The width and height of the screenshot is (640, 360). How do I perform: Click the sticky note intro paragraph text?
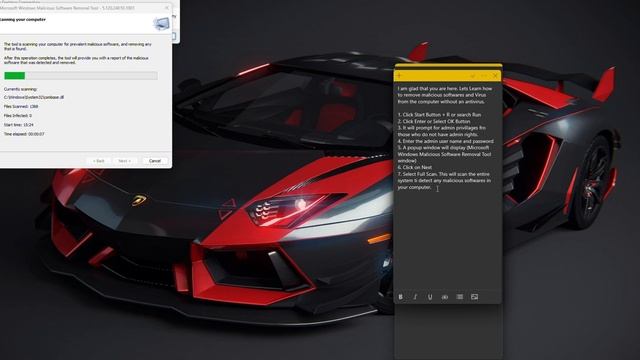(x=444, y=95)
